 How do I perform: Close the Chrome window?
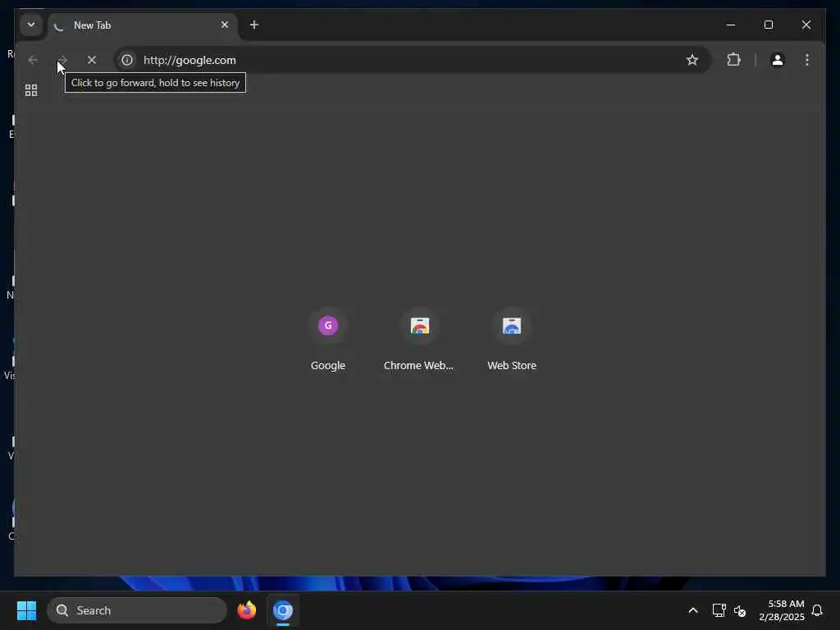coord(806,25)
